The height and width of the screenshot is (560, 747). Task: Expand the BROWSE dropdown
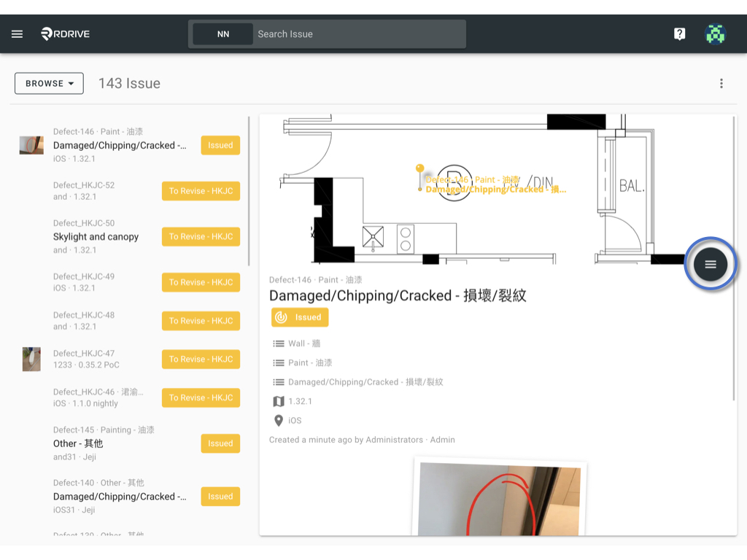pyautogui.click(x=49, y=83)
